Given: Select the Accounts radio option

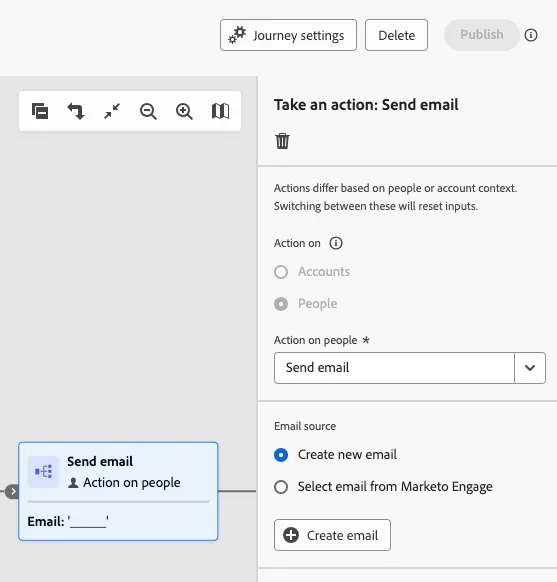Looking at the screenshot, I should [x=281, y=272].
